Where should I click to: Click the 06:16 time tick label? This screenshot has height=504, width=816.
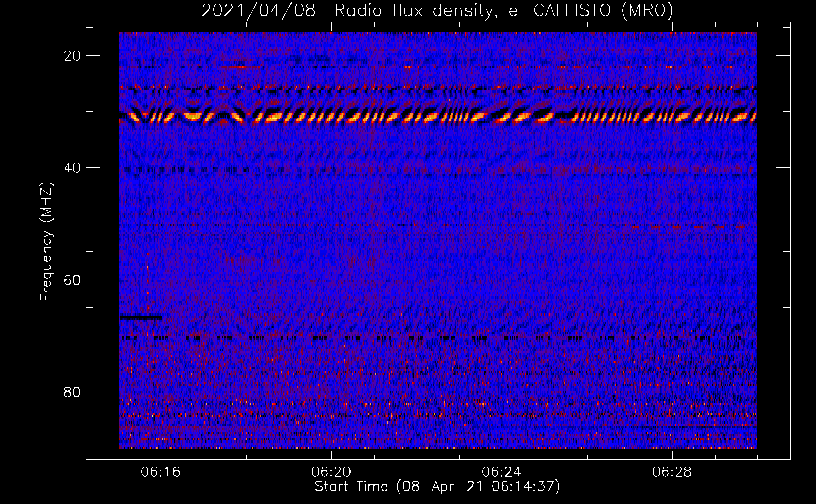(161, 472)
